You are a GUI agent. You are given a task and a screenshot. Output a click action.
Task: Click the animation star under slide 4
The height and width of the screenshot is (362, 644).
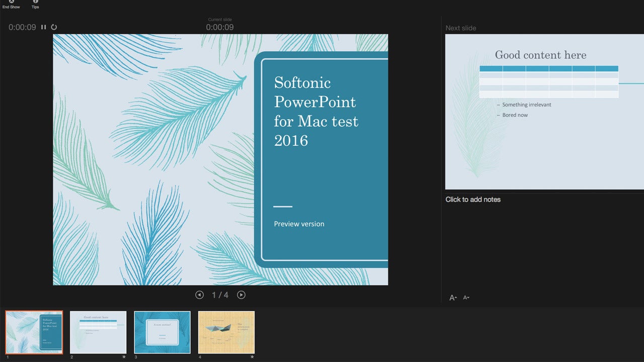point(252,357)
